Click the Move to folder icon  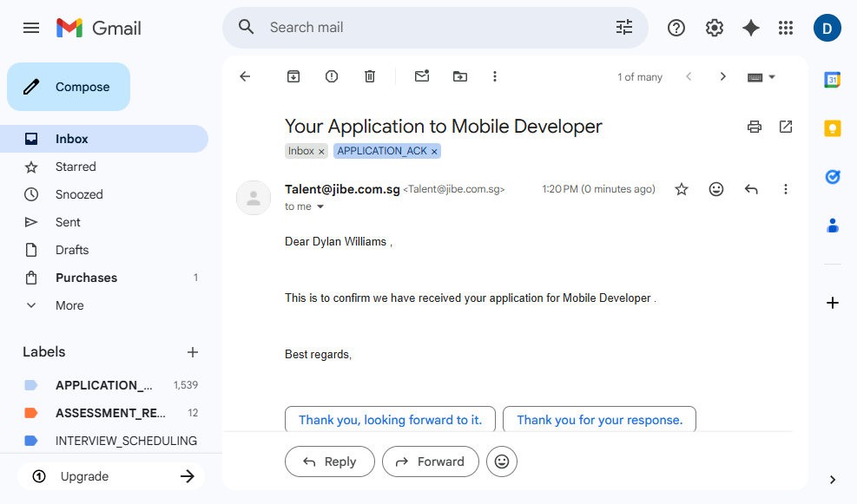coord(460,76)
